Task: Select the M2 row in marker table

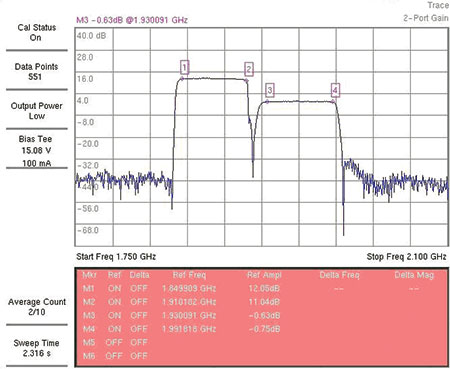Action: [261, 302]
